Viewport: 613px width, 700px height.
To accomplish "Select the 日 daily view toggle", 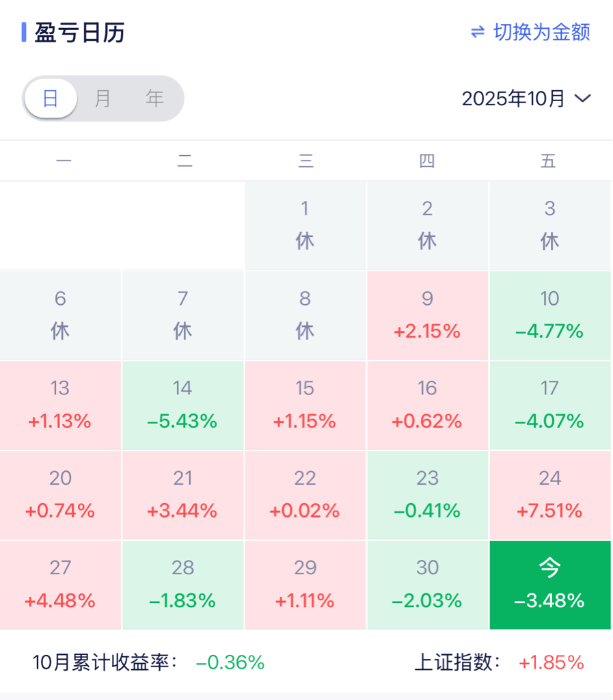I will coord(51,98).
